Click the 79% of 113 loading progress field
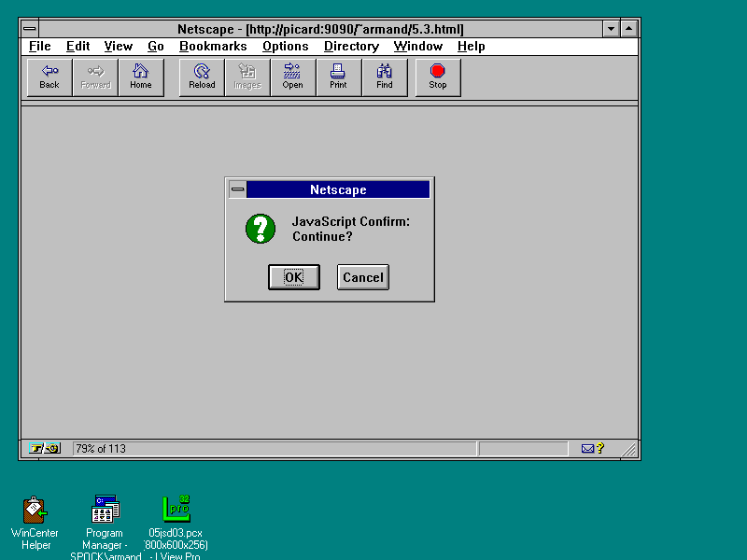This screenshot has width=747, height=560. pos(274,449)
